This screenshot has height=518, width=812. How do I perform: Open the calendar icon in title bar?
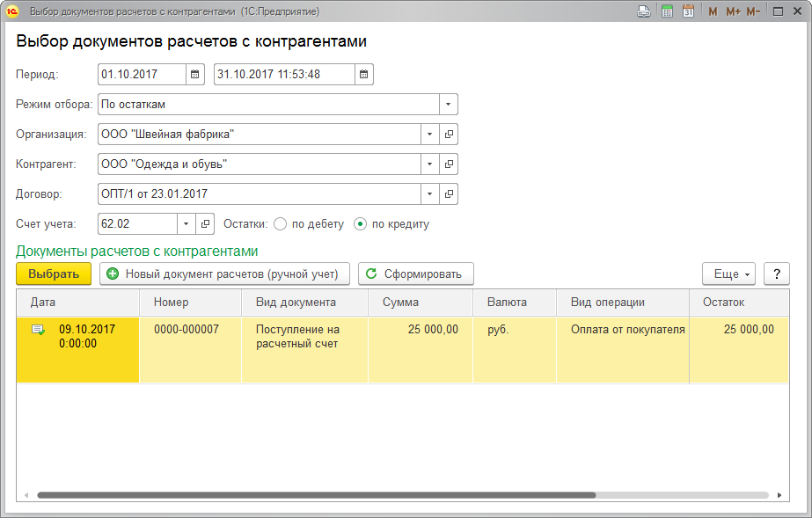689,11
